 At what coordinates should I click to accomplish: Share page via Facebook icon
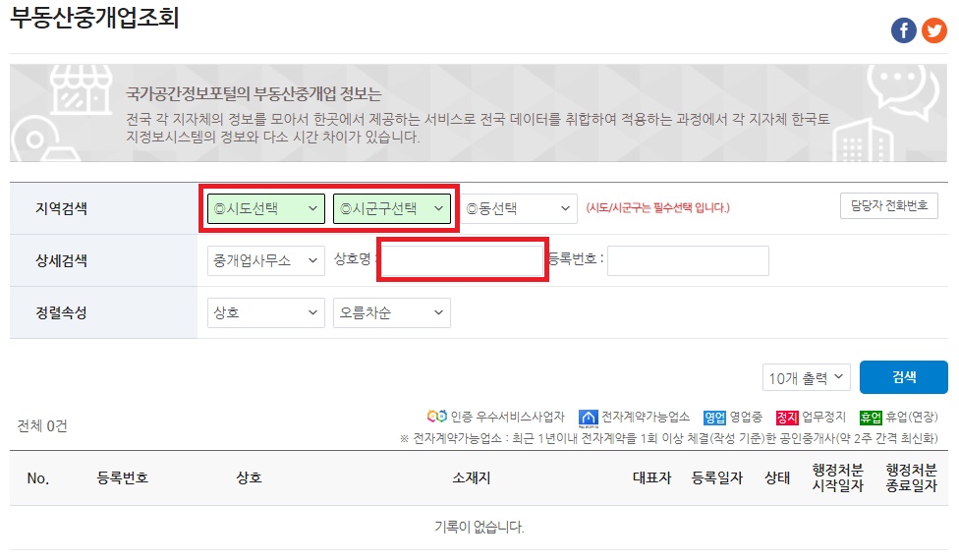[903, 30]
